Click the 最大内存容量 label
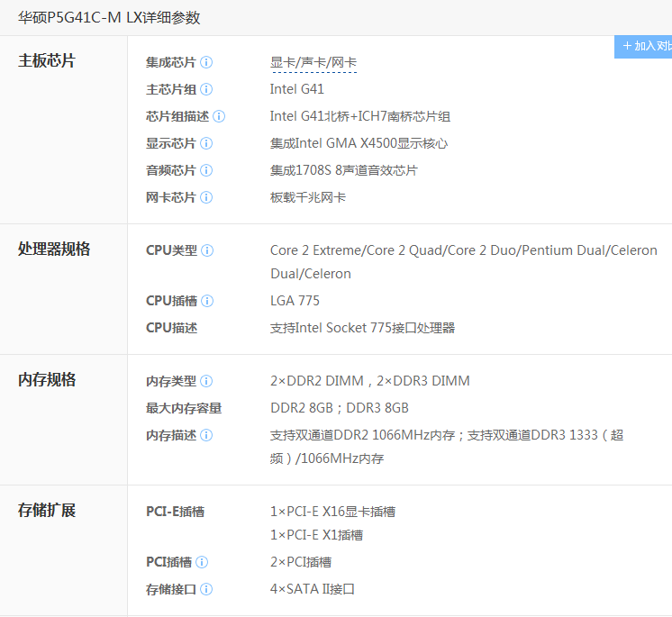 click(x=184, y=408)
